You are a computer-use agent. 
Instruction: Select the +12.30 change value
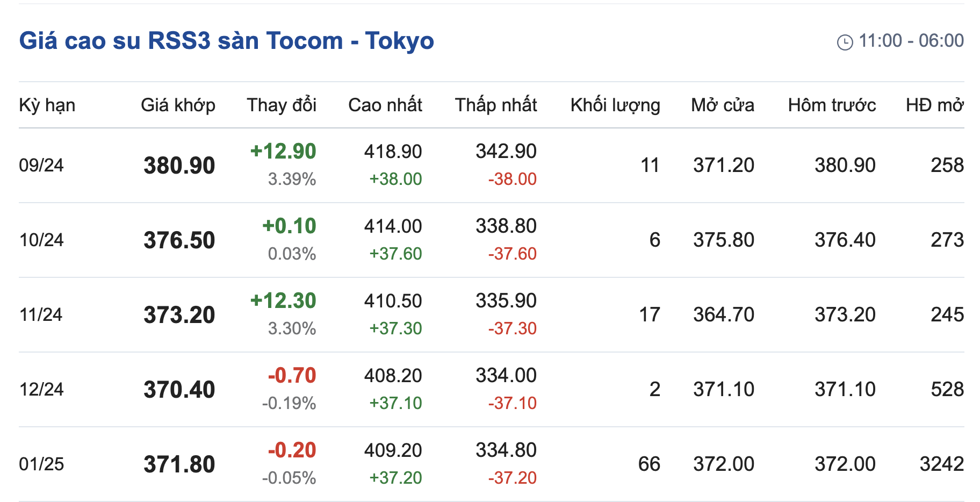(283, 301)
